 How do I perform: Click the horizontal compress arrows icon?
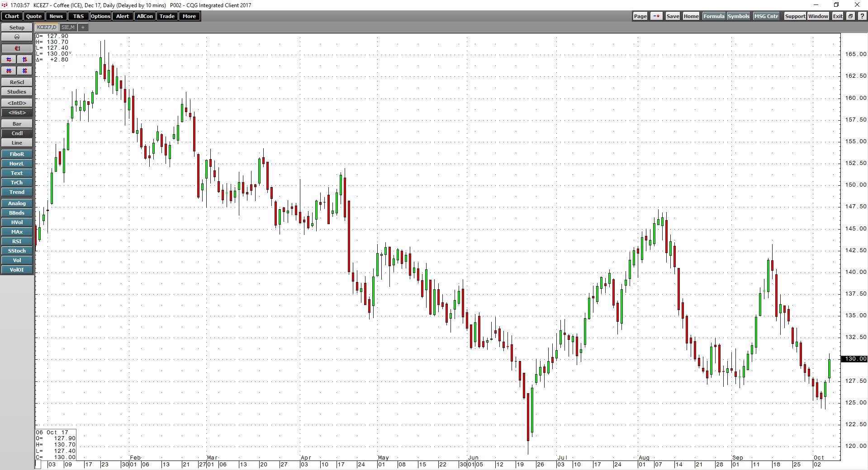(9, 71)
